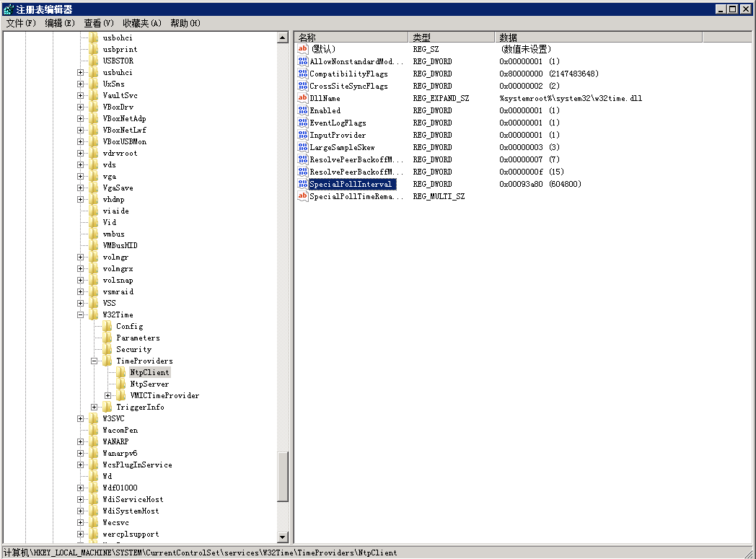The image size is (756, 559).
Task: Collapse the TimeProviders tree node
Action: pos(94,361)
